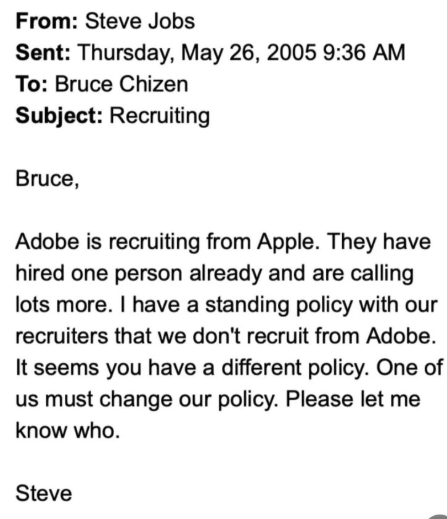The image size is (447, 519).
Task: Click the bold Subject: label
Action: tap(59, 116)
